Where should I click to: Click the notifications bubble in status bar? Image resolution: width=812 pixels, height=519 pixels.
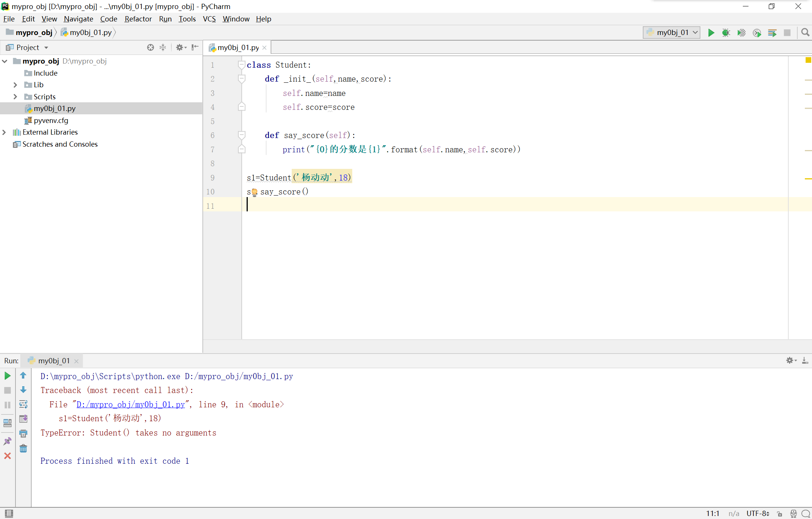coord(806,514)
